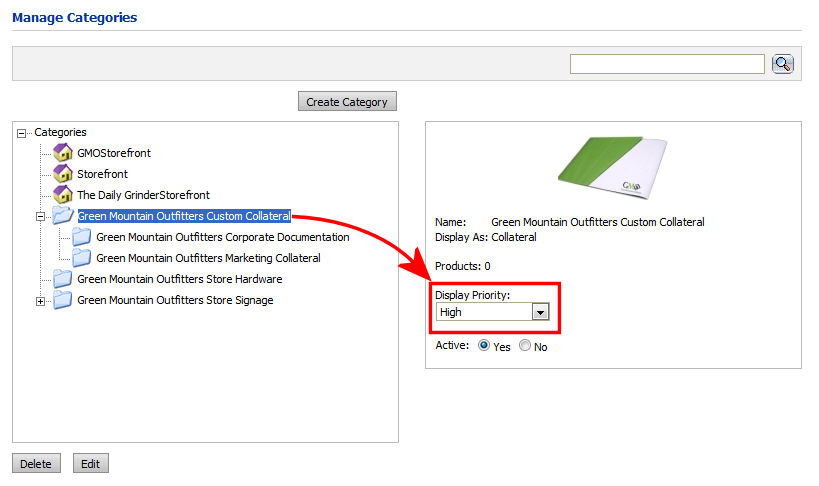Collapse the root Categories tree node
The width and height of the screenshot is (819, 486).
pyautogui.click(x=22, y=133)
